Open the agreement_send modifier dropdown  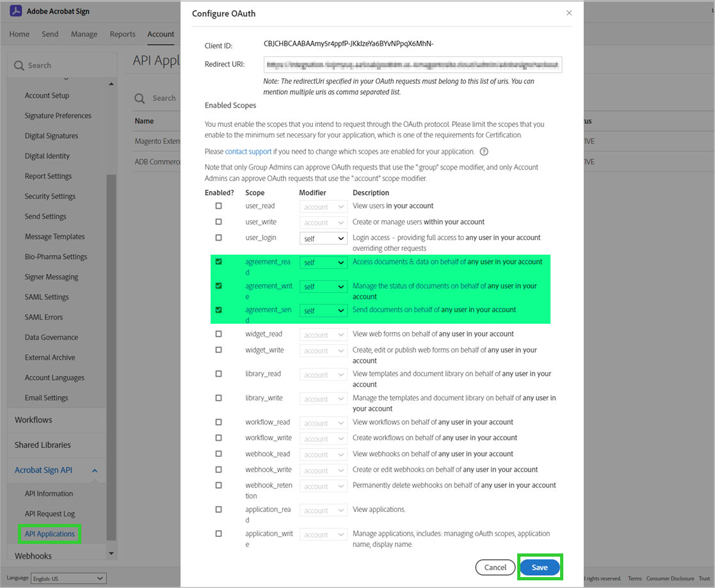pos(323,311)
